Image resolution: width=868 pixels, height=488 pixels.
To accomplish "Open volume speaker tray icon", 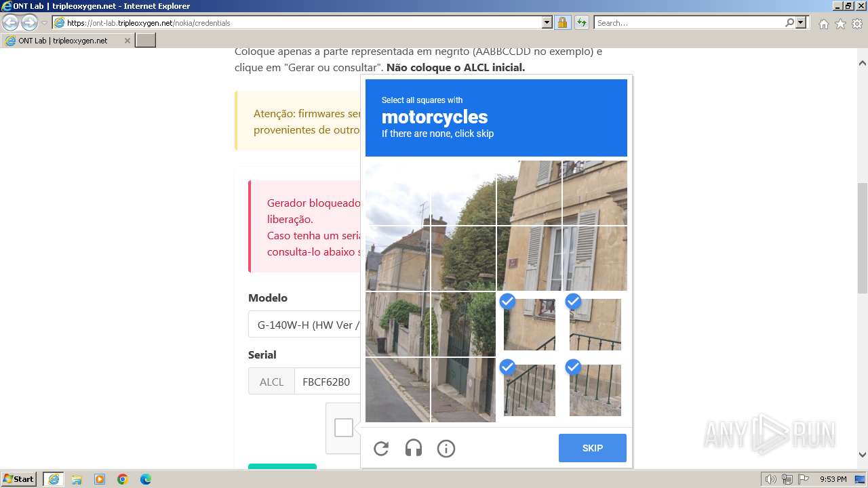I will tap(771, 479).
